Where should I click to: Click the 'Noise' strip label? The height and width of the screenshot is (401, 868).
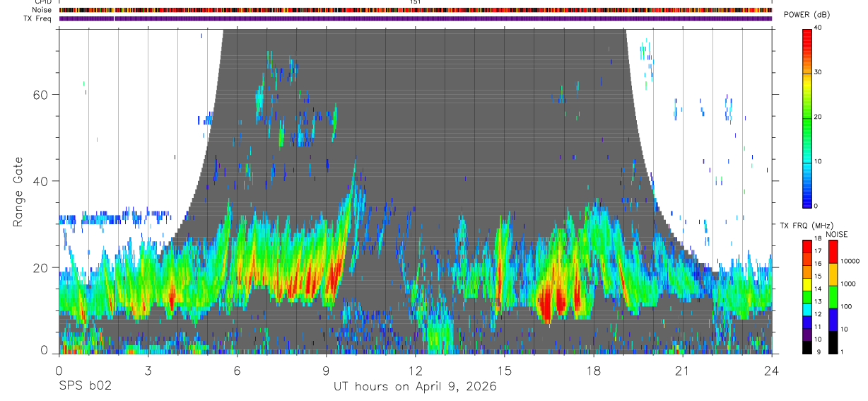tap(42, 10)
